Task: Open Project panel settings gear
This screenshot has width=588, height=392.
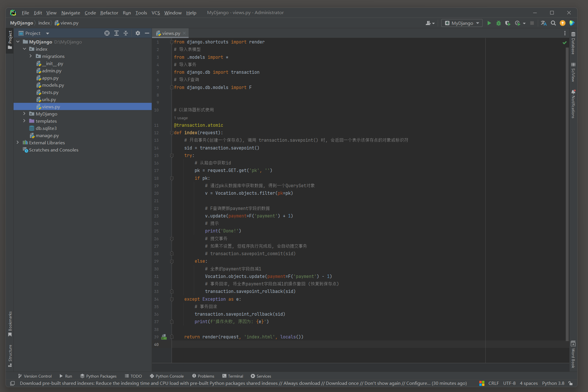Action: click(138, 33)
